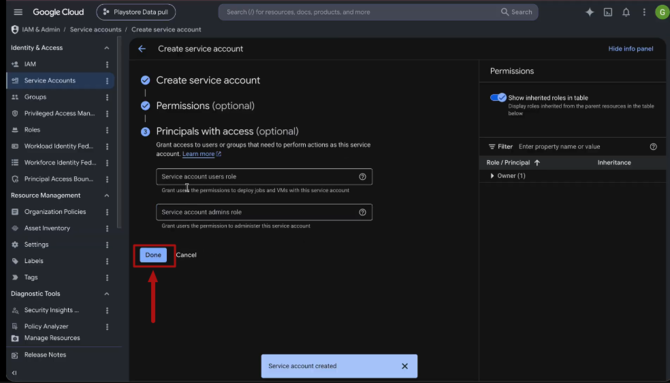Image resolution: width=670 pixels, height=383 pixels.
Task: Activate Cloud Shell terminal icon
Action: [x=608, y=12]
